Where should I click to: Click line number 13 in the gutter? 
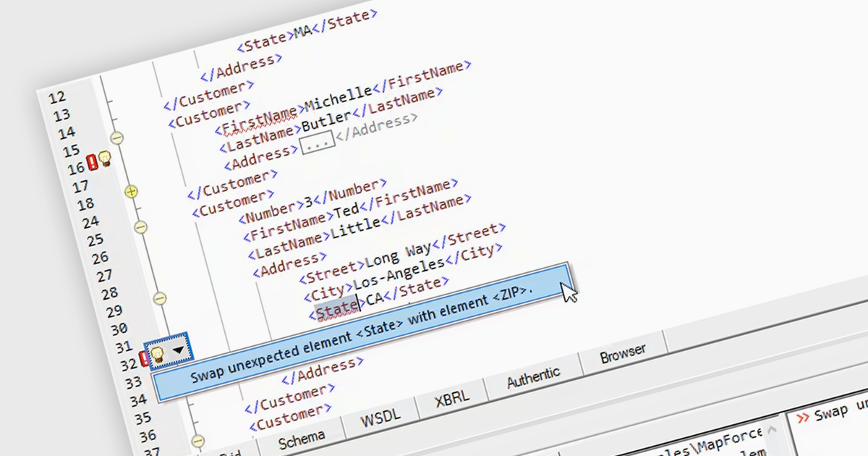coord(61,116)
